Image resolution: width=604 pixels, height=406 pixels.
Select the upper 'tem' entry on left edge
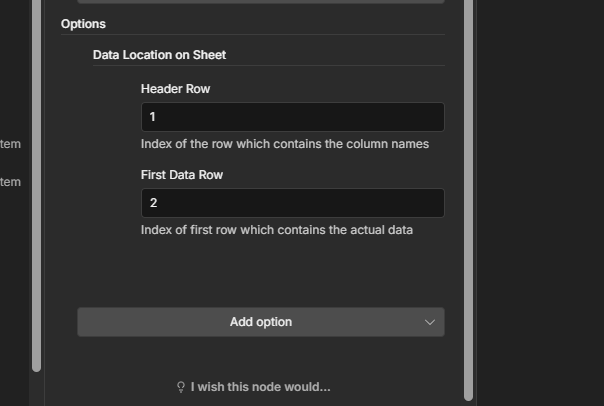(x=10, y=144)
